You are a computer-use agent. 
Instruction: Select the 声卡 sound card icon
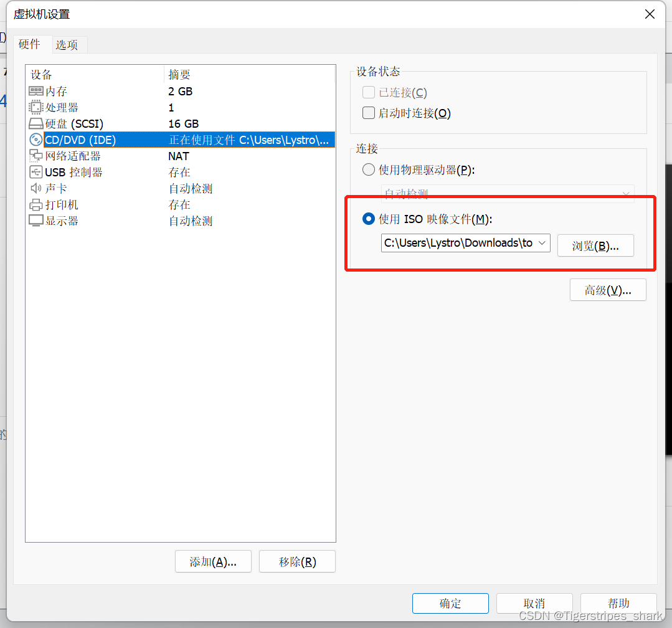(35, 188)
